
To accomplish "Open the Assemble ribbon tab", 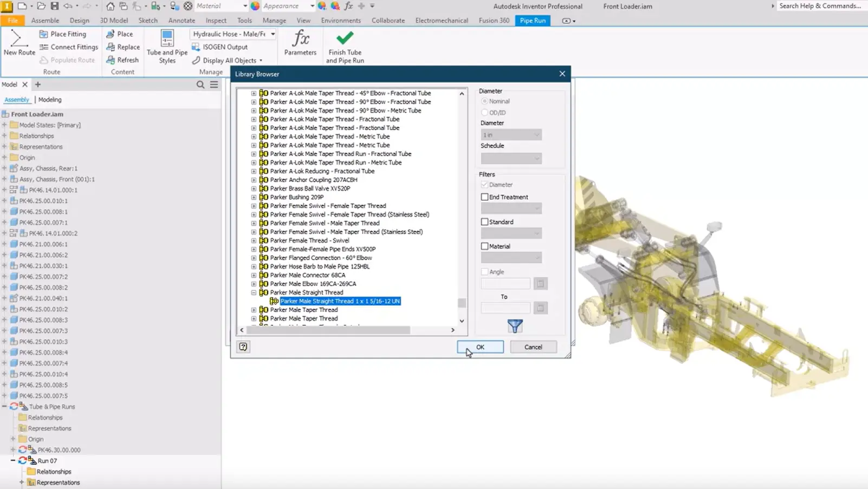I will [x=45, y=21].
